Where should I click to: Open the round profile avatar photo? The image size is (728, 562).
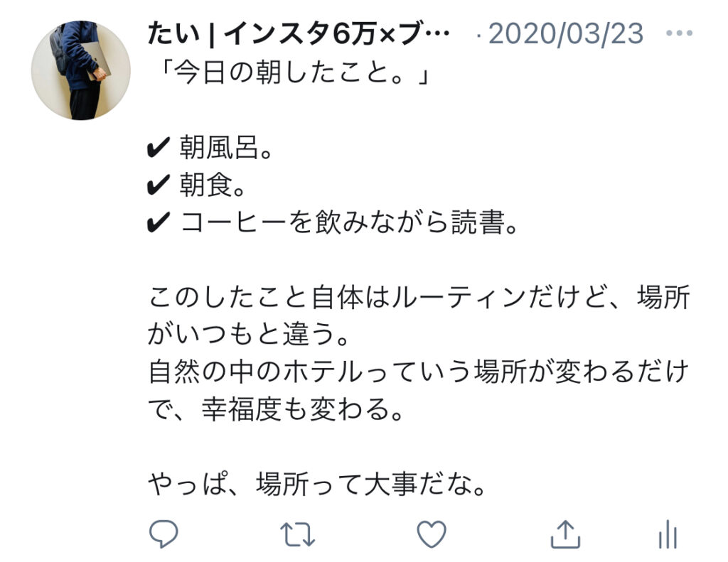81,70
